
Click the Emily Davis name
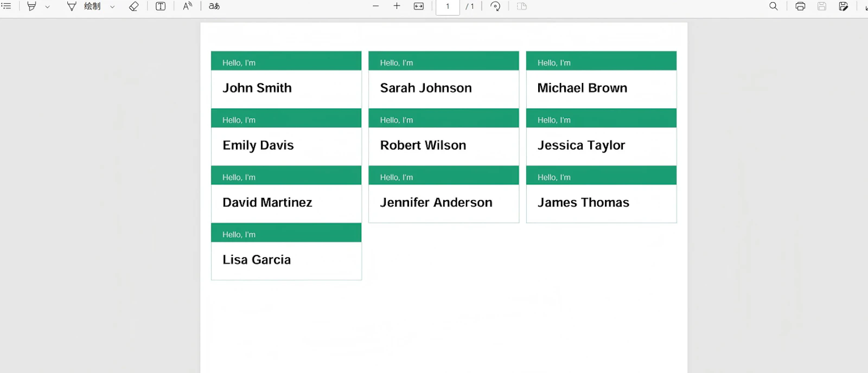tap(258, 145)
